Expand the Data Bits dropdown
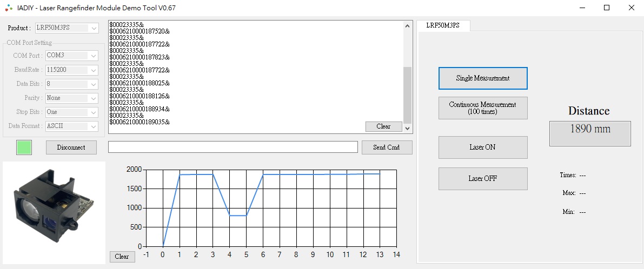 pos(72,84)
